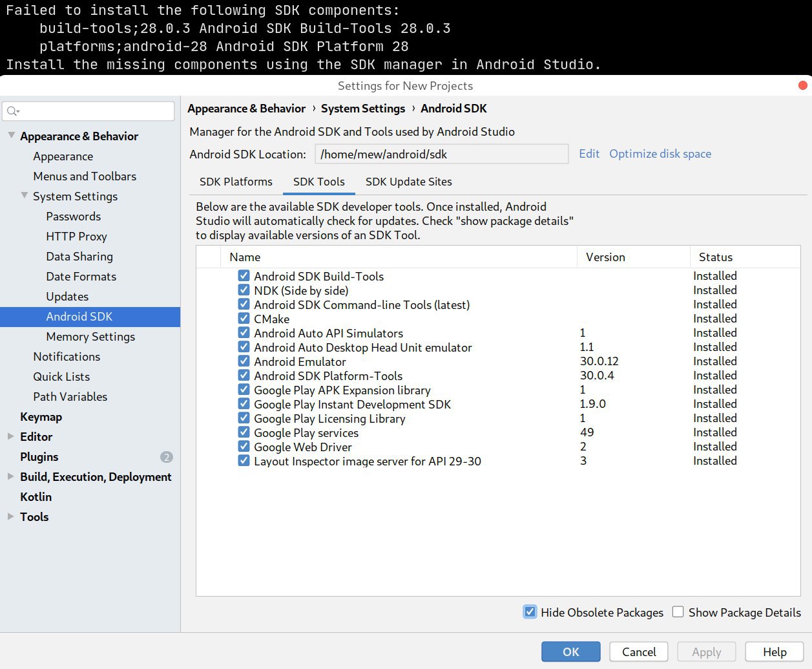Screen dimensions: 812x669
Task: Select version 1.9.0 cell
Action: [x=593, y=404]
